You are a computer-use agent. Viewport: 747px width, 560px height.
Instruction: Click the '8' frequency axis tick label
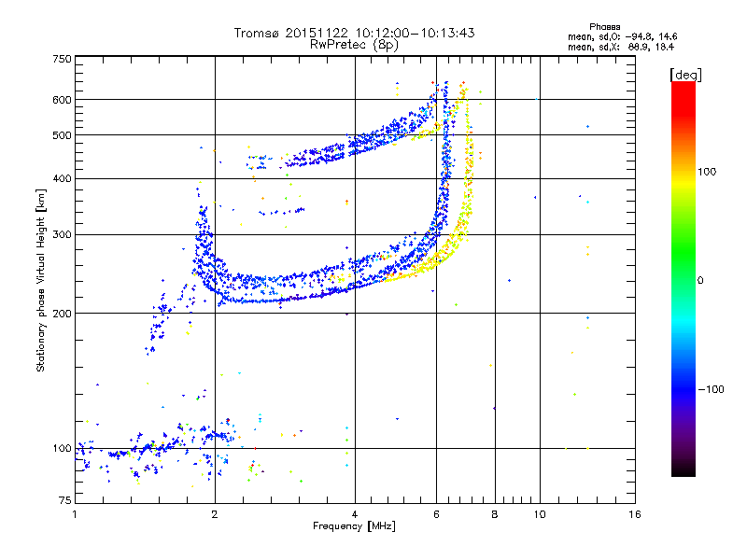tap(495, 514)
